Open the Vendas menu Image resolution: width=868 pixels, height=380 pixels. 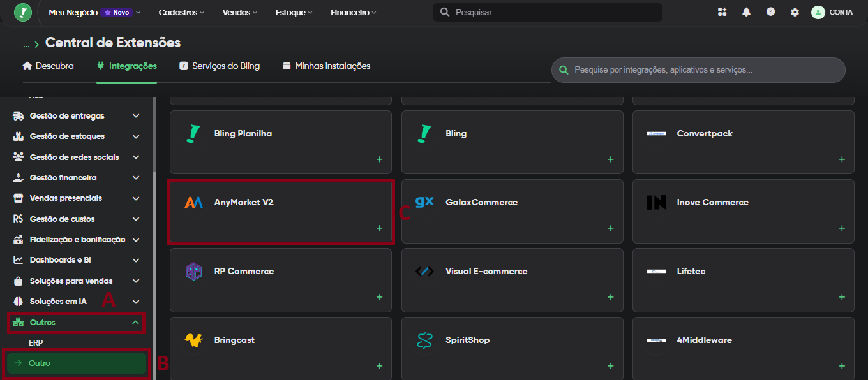tap(240, 12)
